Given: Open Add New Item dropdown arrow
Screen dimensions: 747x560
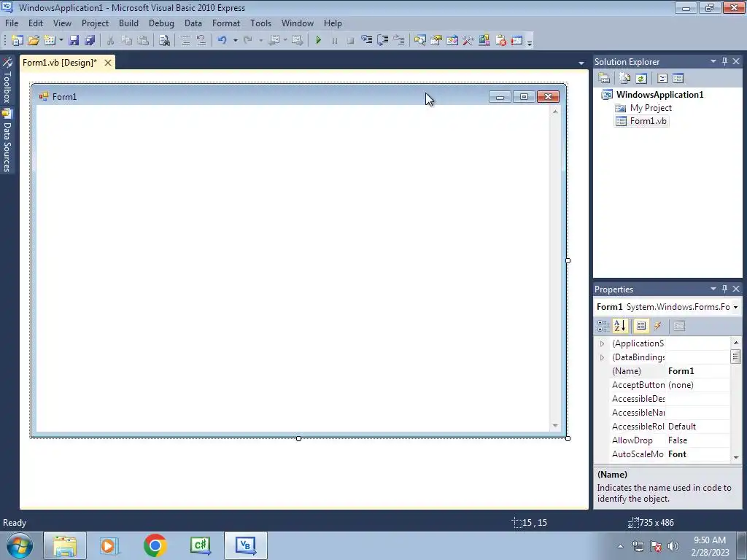Looking at the screenshot, I should click(61, 41).
